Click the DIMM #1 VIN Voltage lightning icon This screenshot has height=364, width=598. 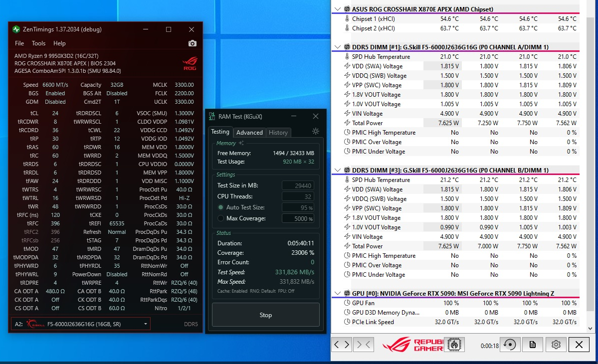coord(347,113)
